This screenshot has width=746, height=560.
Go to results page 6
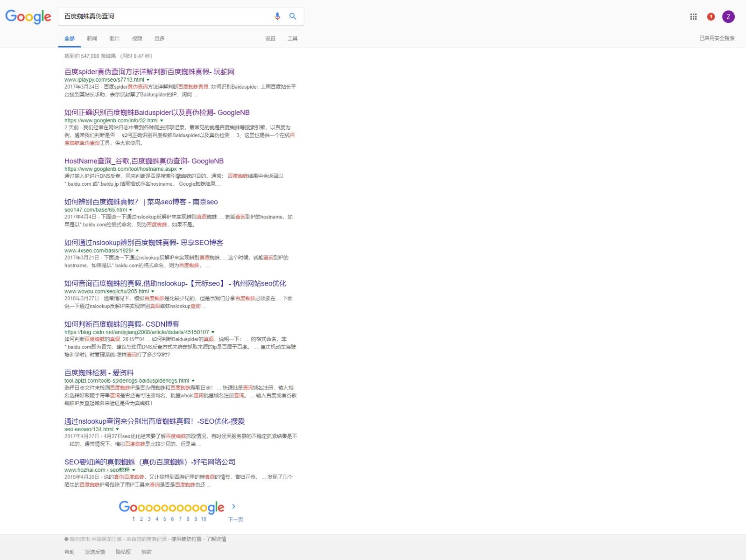tap(172, 519)
